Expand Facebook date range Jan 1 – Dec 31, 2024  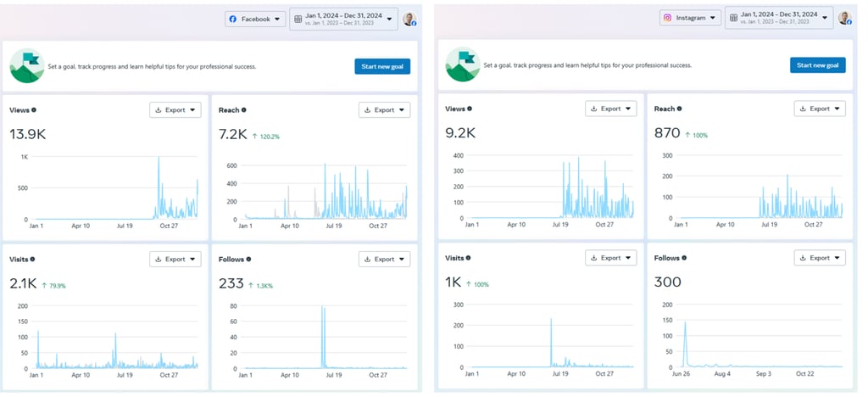(343, 19)
